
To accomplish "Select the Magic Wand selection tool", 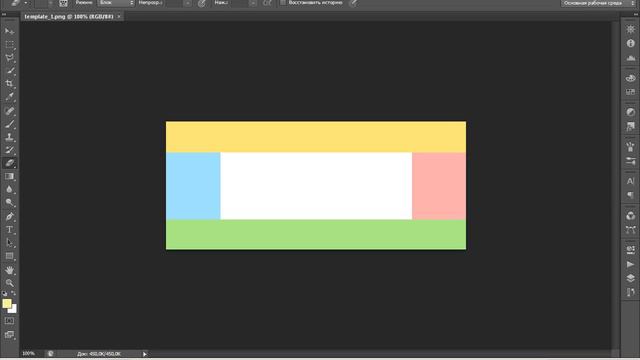I will click(x=9, y=70).
